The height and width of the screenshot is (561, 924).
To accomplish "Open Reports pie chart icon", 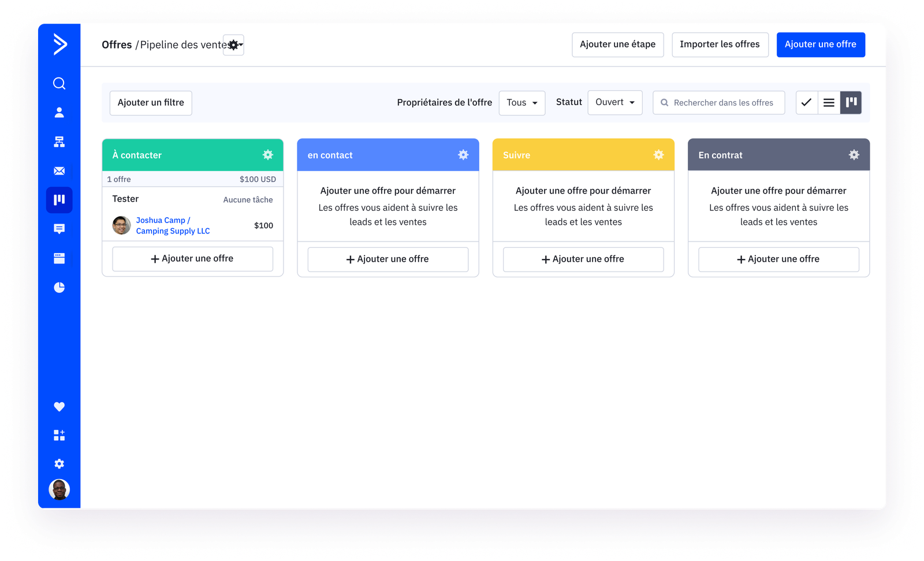I will coord(59,288).
